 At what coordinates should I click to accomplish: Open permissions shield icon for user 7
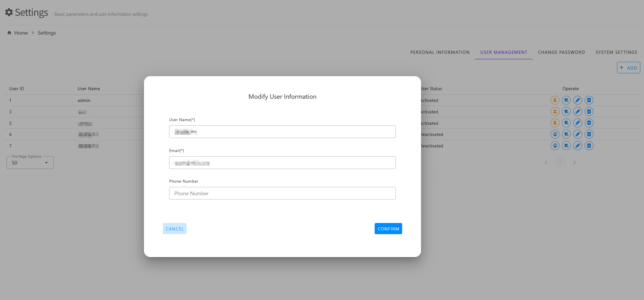coord(566,146)
